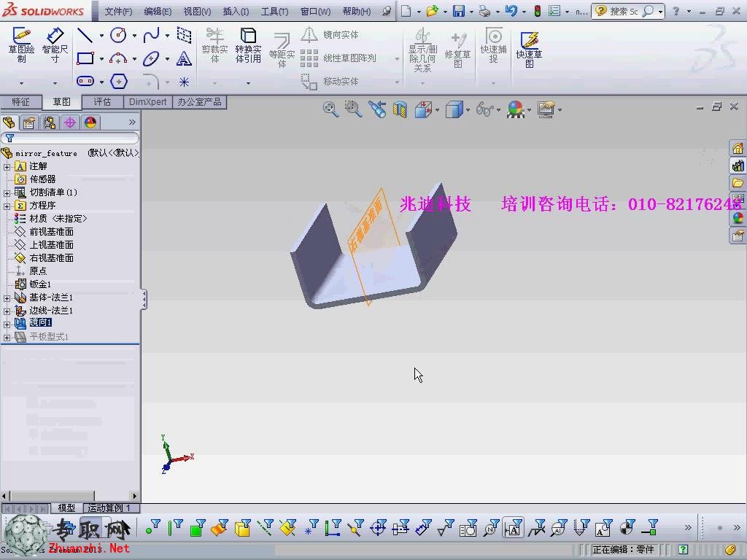Click the 智能尺寸 smart dimension tool
Viewport: 747px width, 560px height.
[55, 46]
